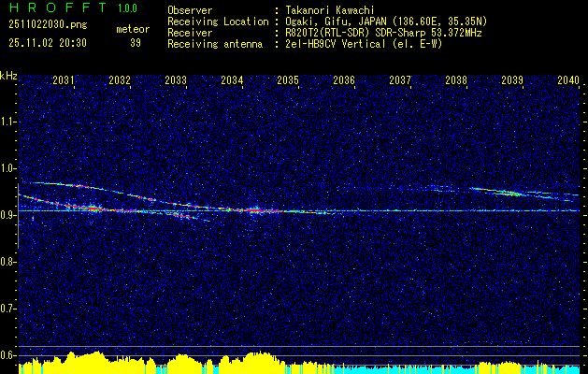Viewport: 588px width, 374px height.
Task: Click the Observer label
Action: (x=190, y=10)
